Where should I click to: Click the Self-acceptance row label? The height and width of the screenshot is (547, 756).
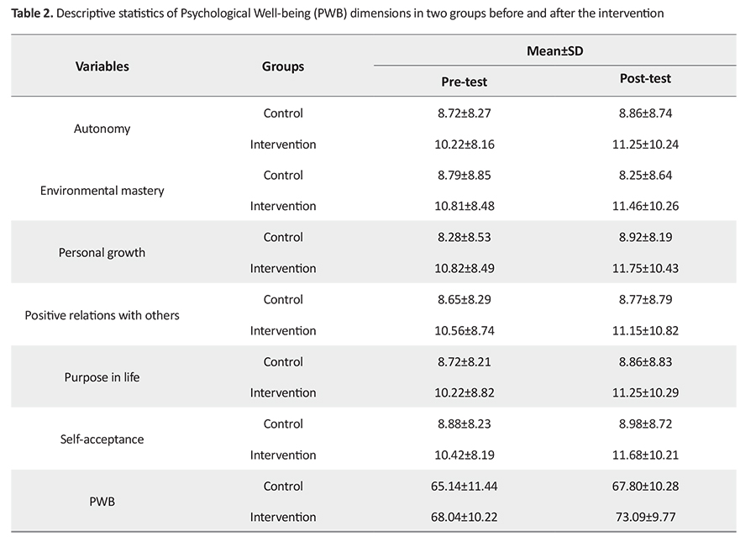(102, 439)
